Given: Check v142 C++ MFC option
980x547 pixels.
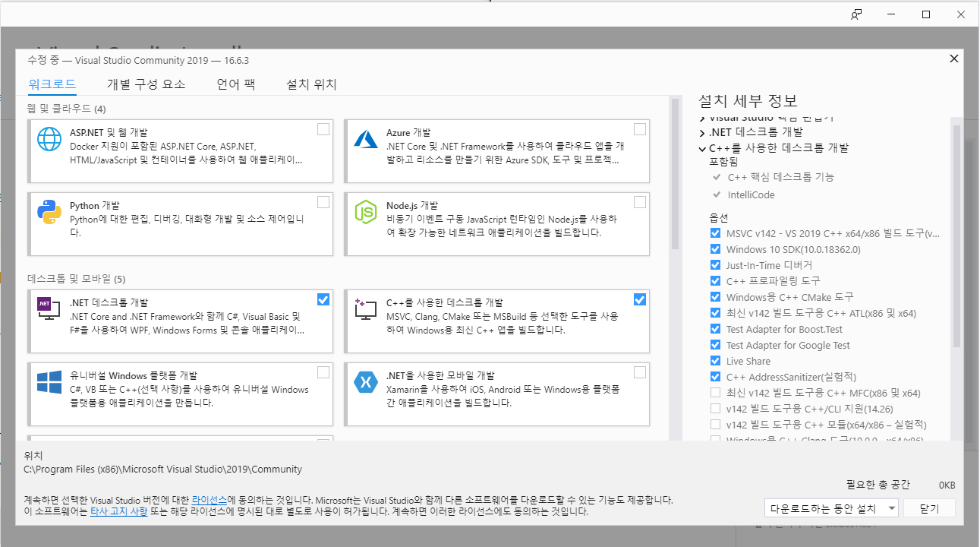Looking at the screenshot, I should click(x=715, y=393).
